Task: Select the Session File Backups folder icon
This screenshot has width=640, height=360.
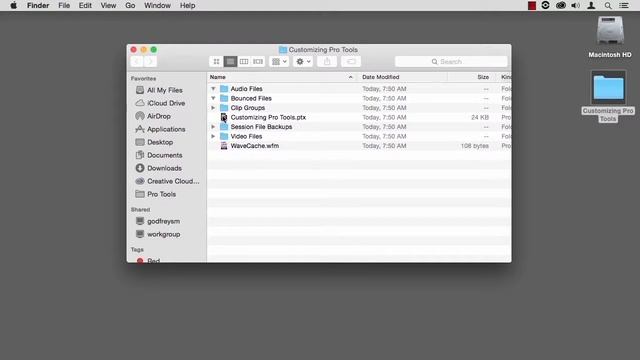Action: pyautogui.click(x=224, y=127)
